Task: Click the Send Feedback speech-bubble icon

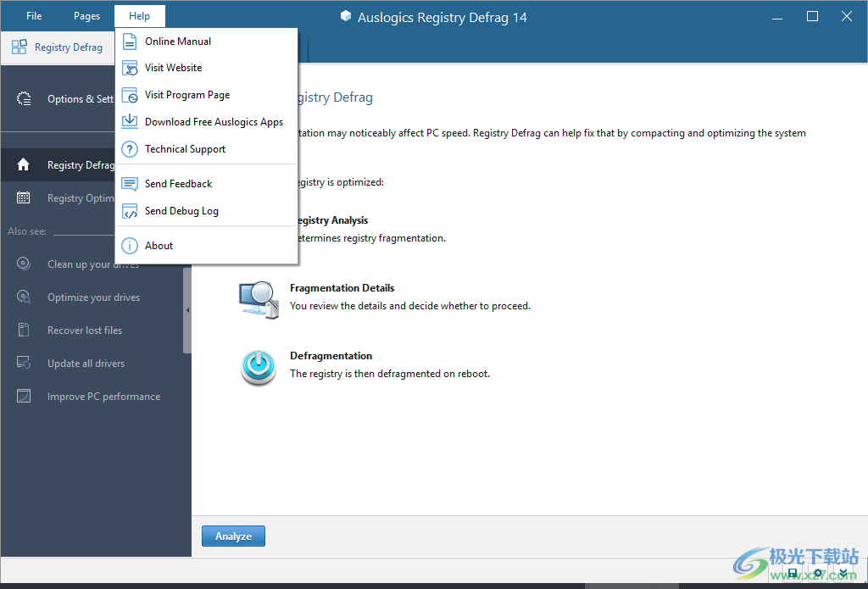Action: point(130,184)
